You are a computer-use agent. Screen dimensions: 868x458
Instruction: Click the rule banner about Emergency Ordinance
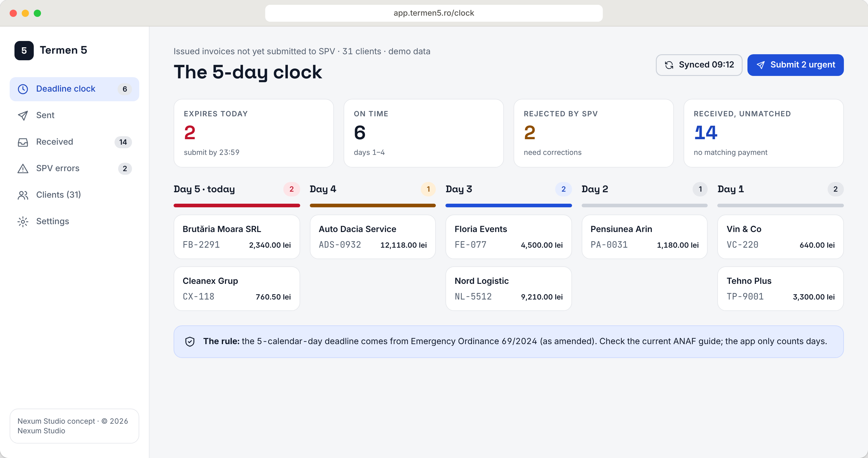click(508, 341)
